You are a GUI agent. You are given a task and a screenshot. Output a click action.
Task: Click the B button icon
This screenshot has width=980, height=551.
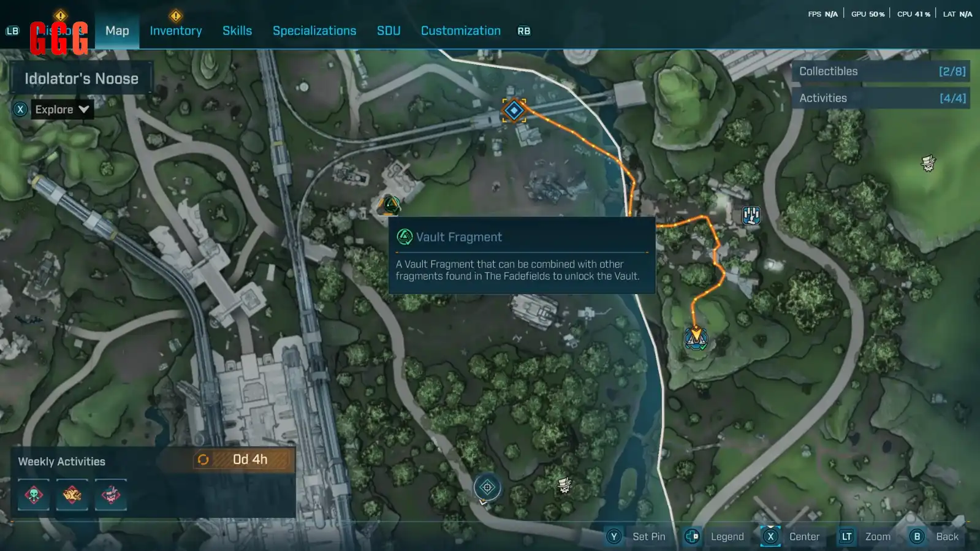917,536
